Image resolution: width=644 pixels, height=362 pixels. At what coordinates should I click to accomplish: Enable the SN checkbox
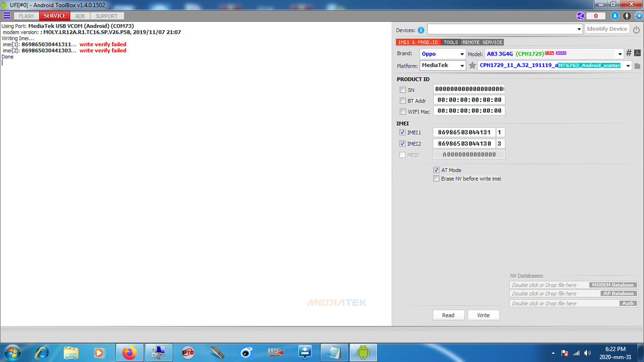click(403, 90)
